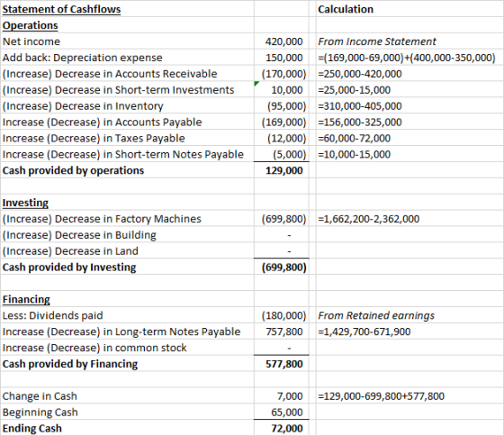Click 'Cash provided by operations' label
The image size is (504, 436).
[x=73, y=170]
